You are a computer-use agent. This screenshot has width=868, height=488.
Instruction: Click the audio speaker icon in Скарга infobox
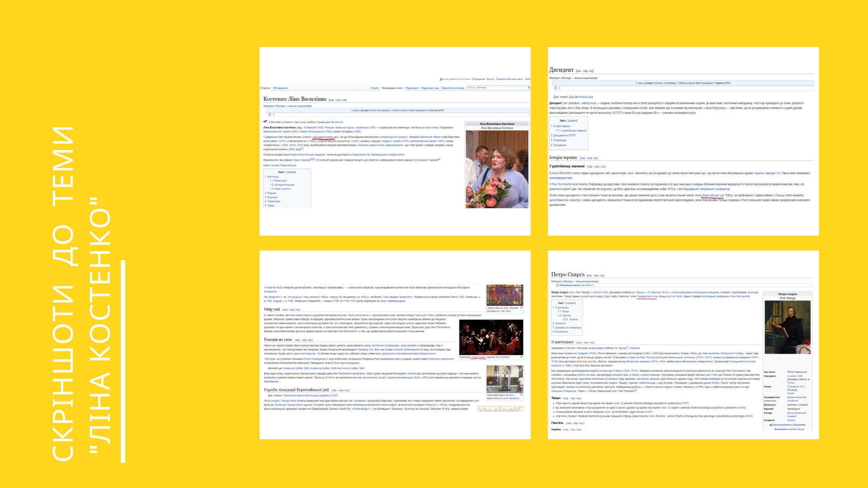(x=771, y=425)
